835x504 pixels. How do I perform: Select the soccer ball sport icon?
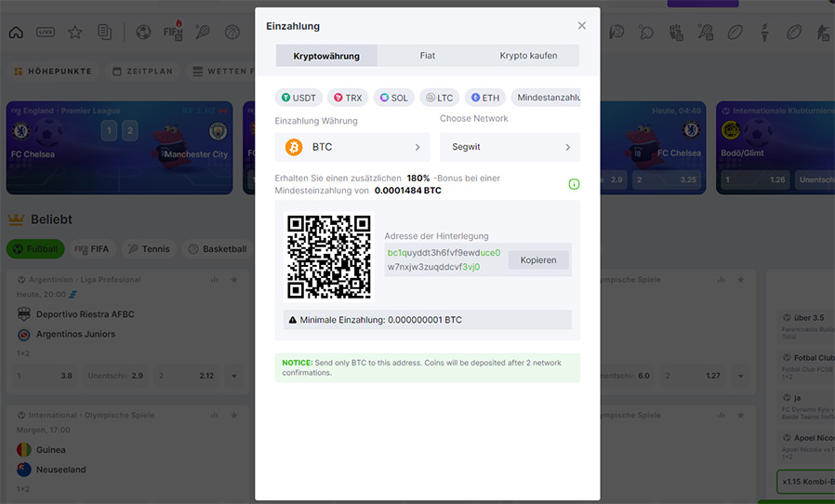tap(143, 33)
